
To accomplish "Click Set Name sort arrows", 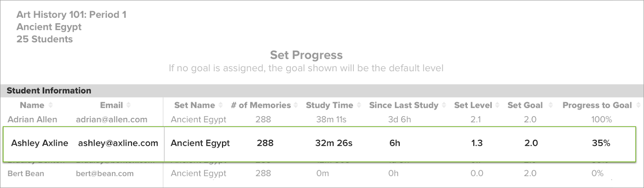I will pyautogui.click(x=221, y=105).
